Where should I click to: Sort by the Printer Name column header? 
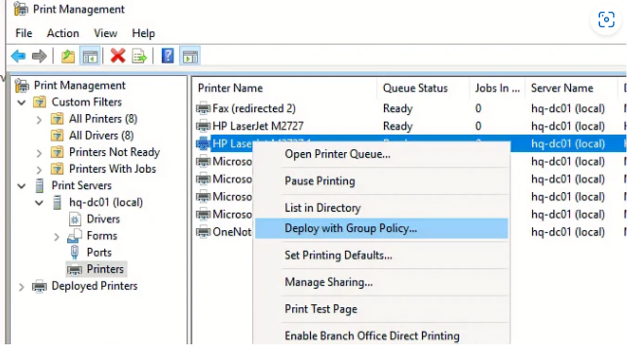[285, 88]
